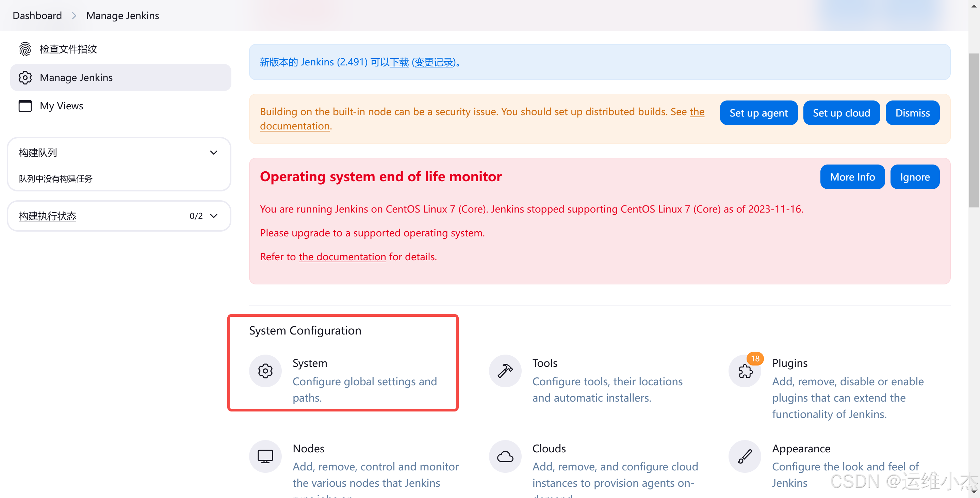Go to Dashboard in breadcrumb

pyautogui.click(x=37, y=16)
